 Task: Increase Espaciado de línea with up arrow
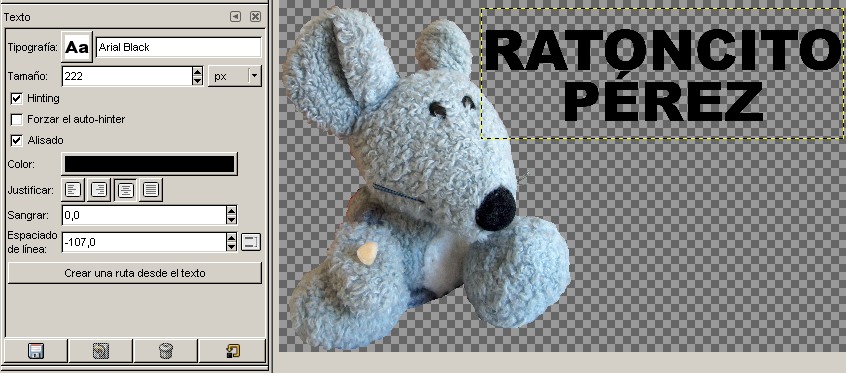(x=231, y=238)
